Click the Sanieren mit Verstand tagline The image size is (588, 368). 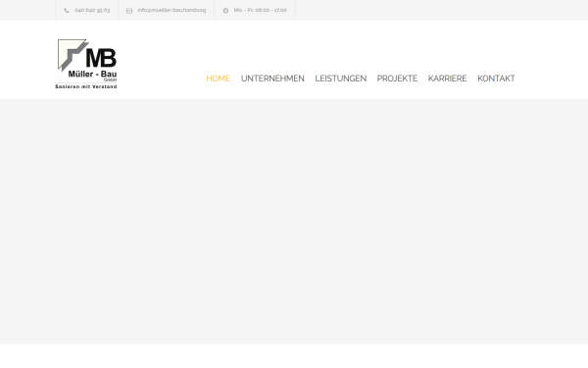pos(86,86)
